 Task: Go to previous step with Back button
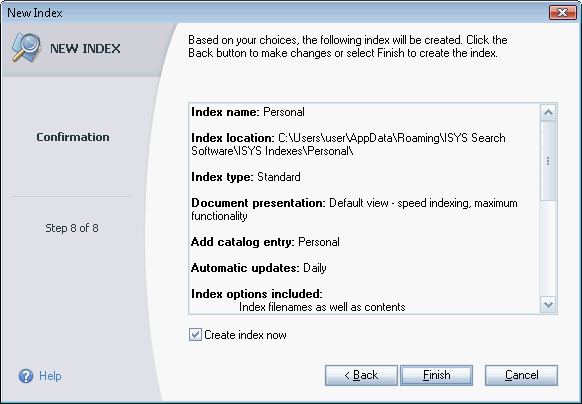pos(361,375)
